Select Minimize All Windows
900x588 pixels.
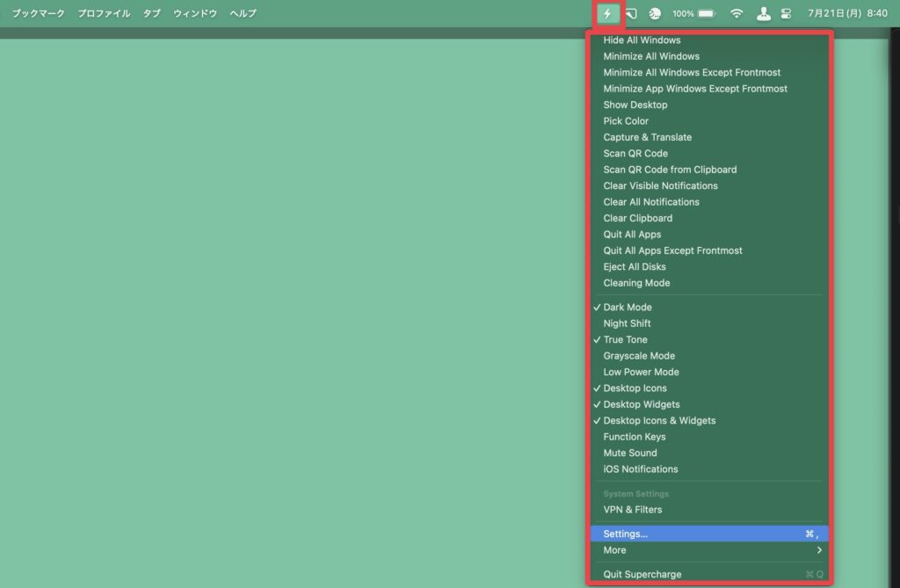[x=709, y=56]
